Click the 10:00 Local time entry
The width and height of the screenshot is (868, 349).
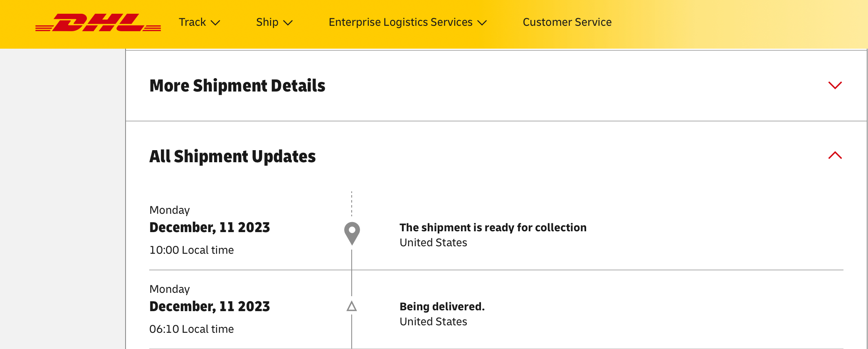pos(192,250)
